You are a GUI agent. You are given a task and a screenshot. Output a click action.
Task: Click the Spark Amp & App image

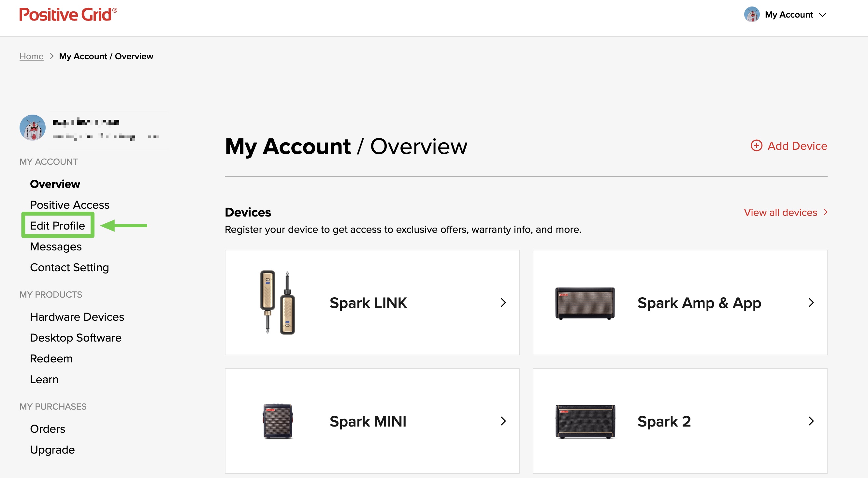coord(585,303)
